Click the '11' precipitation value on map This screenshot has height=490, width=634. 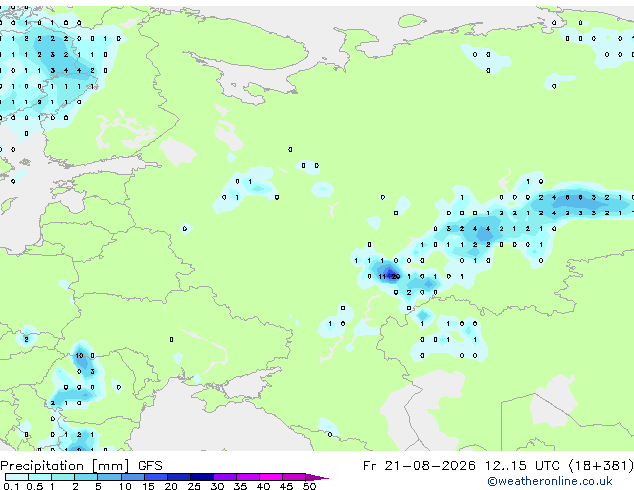point(382,277)
